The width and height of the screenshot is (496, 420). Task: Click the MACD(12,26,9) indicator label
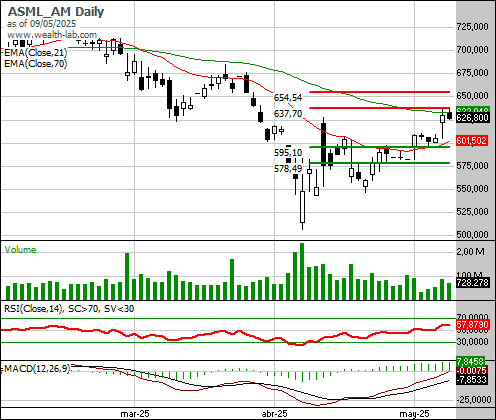37,369
